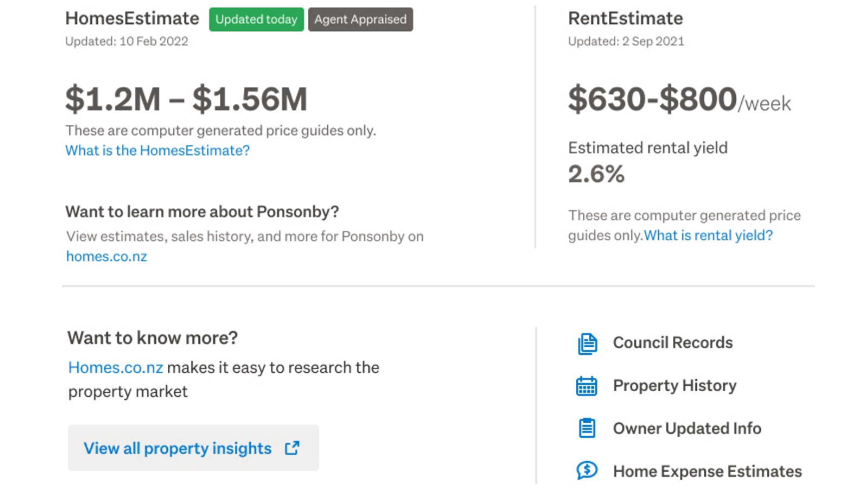Select the 'Property History' label
The height and width of the screenshot is (488, 868).
(675, 386)
